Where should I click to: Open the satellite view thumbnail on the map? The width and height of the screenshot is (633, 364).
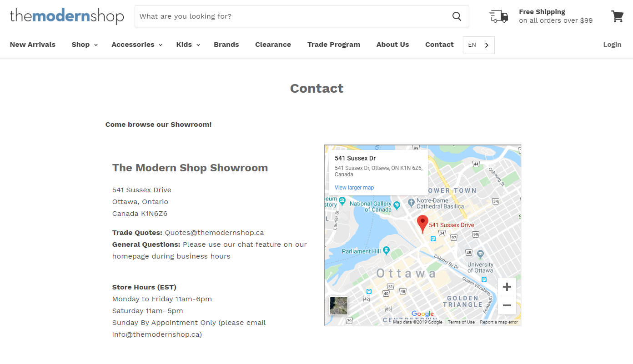(x=338, y=306)
